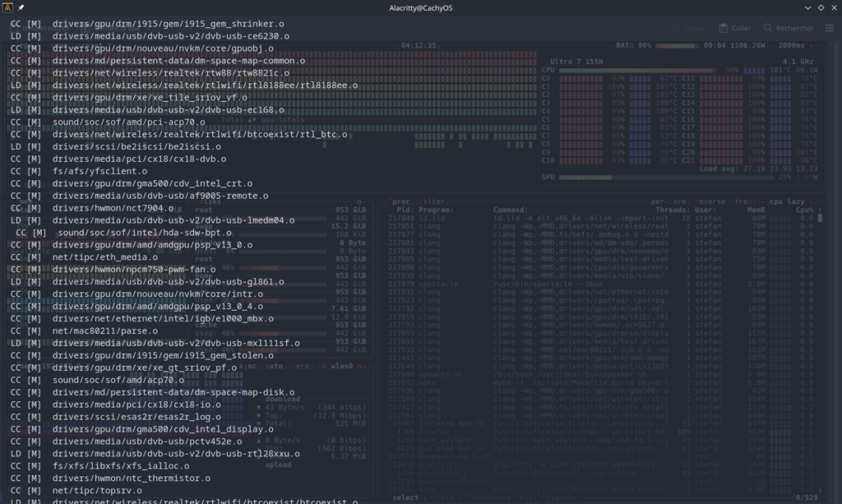Click the filter field in proc panel
The image size is (842, 504).
point(433,201)
